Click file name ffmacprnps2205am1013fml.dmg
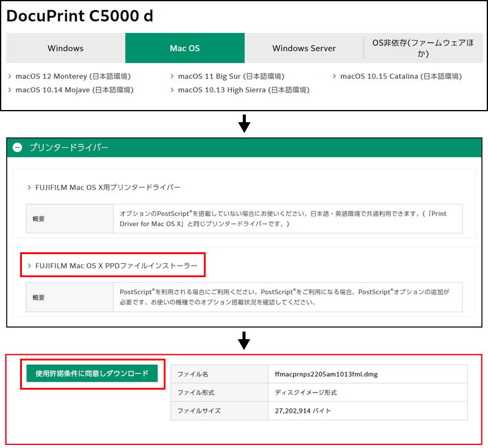Viewport: 488px width, 448px height. [x=326, y=374]
